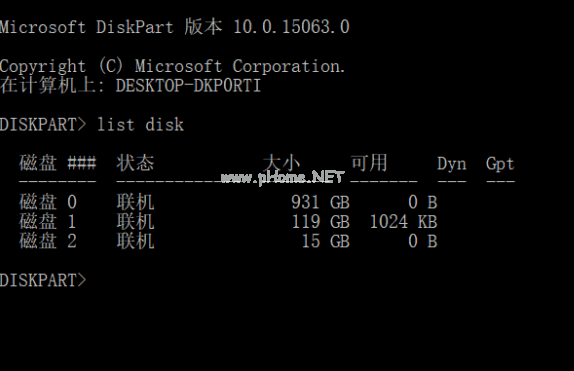
Task: Click the 状态 column header
Action: [135, 163]
